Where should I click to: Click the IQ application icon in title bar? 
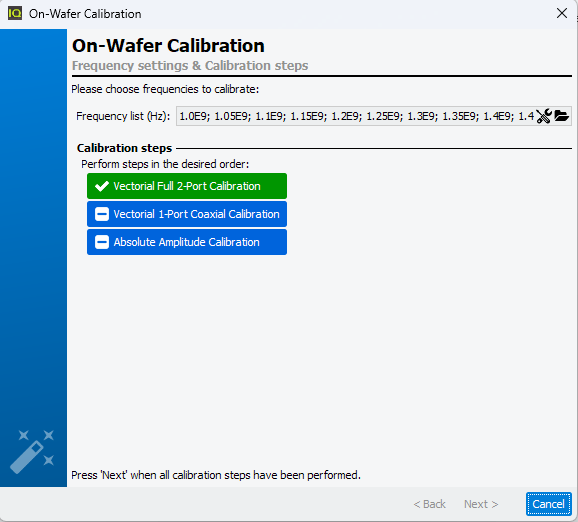(x=15, y=14)
